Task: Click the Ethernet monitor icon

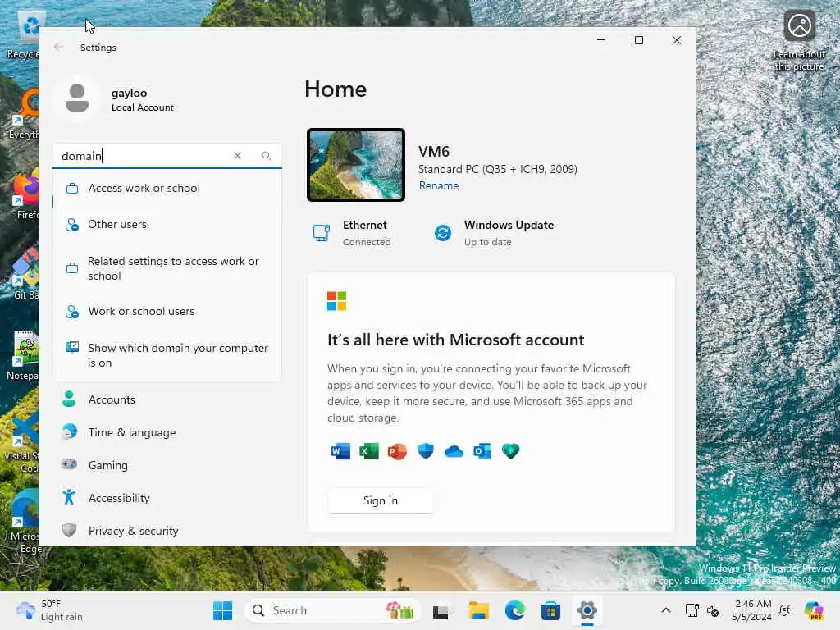Action: coord(322,233)
